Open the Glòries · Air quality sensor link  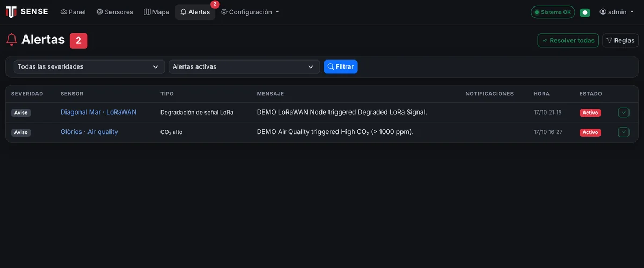(x=89, y=131)
